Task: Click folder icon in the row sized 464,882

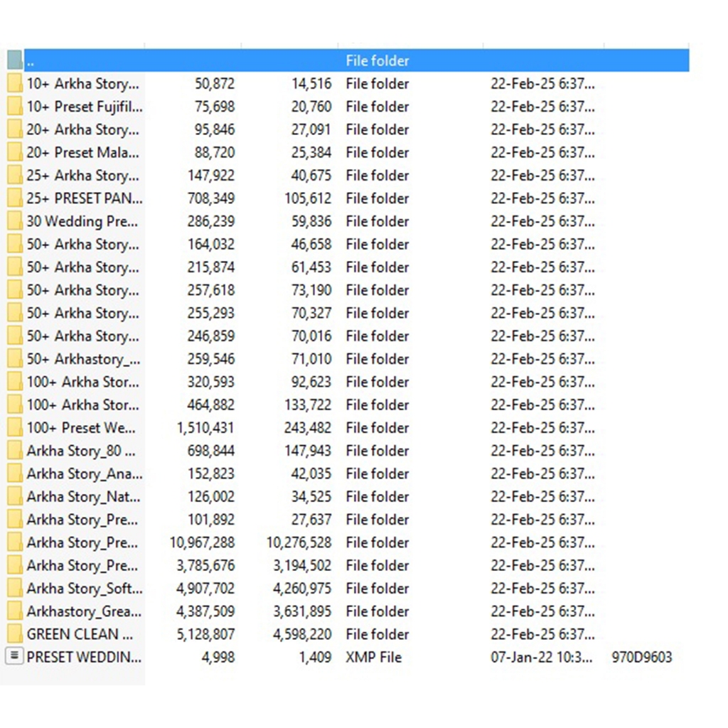Action: pyautogui.click(x=14, y=405)
